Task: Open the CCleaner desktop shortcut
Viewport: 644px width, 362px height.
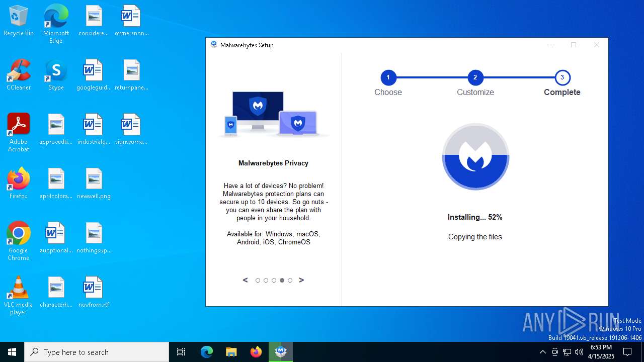Action: [x=19, y=75]
